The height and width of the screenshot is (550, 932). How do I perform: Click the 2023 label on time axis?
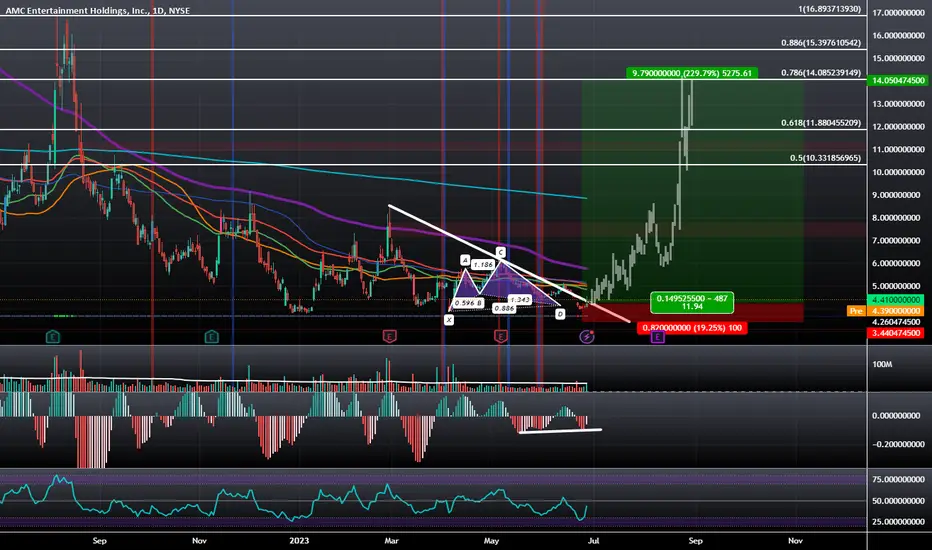[x=299, y=540]
